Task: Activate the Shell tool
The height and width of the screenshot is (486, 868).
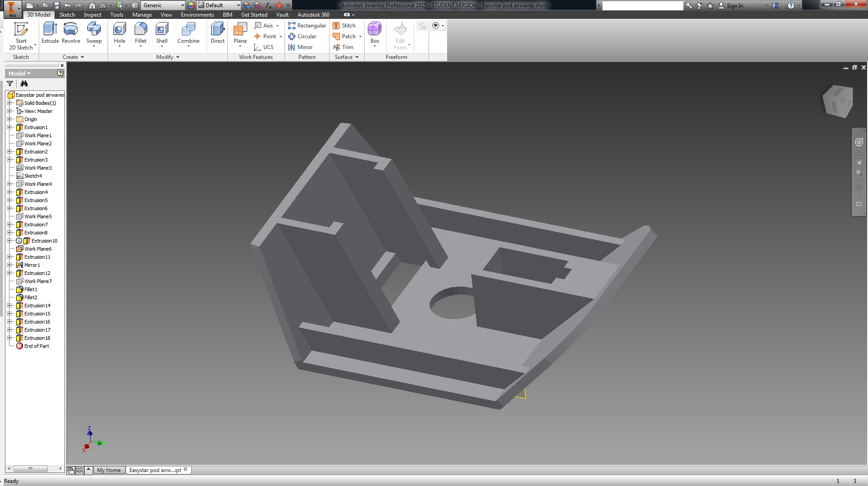Action: pyautogui.click(x=162, y=34)
